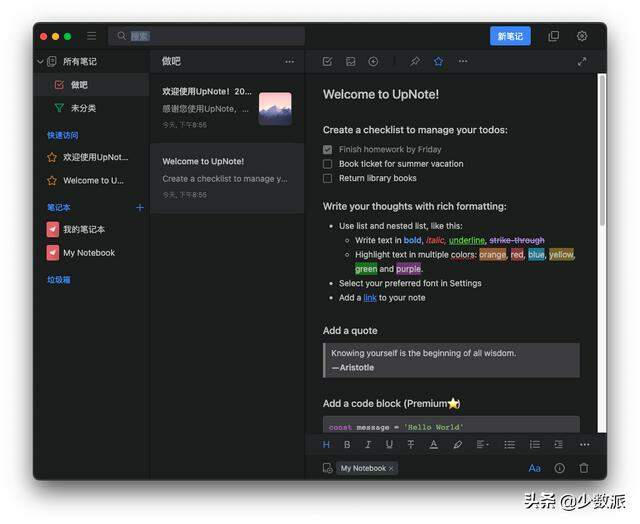Click the blue link text in note

(370, 298)
